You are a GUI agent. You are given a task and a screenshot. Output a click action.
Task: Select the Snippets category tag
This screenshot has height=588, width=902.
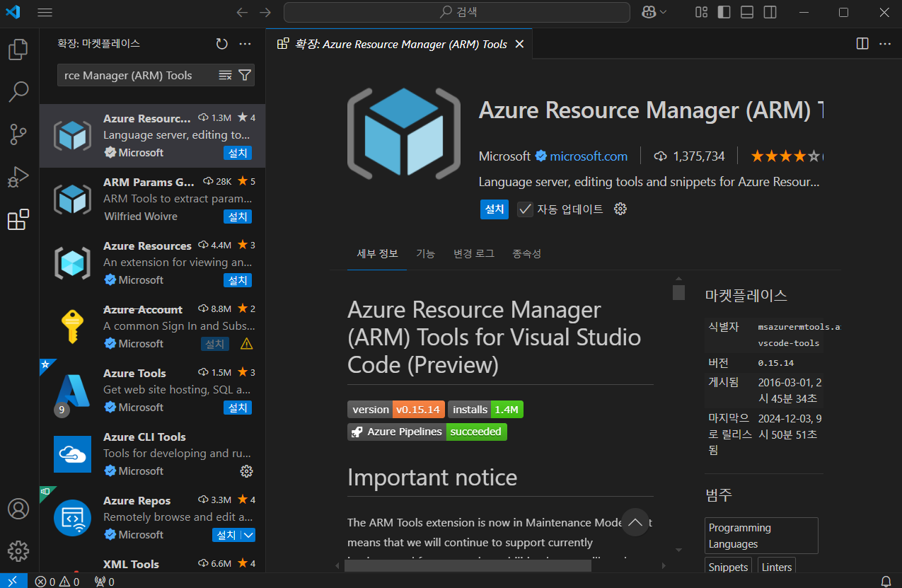[729, 566]
